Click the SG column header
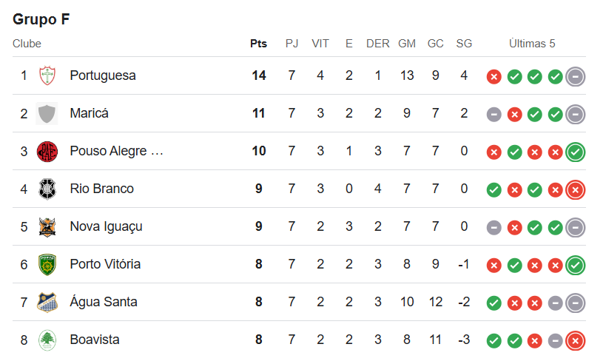 [464, 44]
